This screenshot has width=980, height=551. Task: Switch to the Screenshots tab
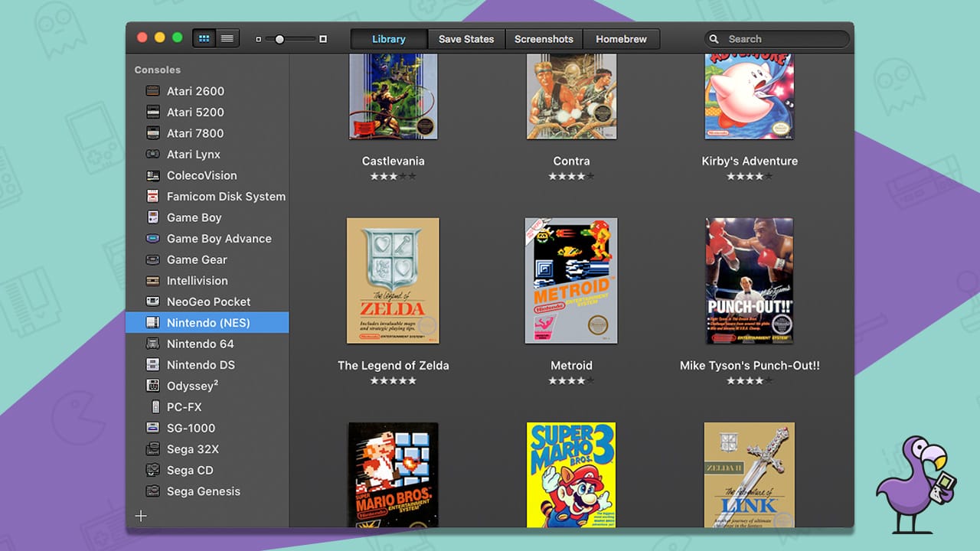coord(544,38)
